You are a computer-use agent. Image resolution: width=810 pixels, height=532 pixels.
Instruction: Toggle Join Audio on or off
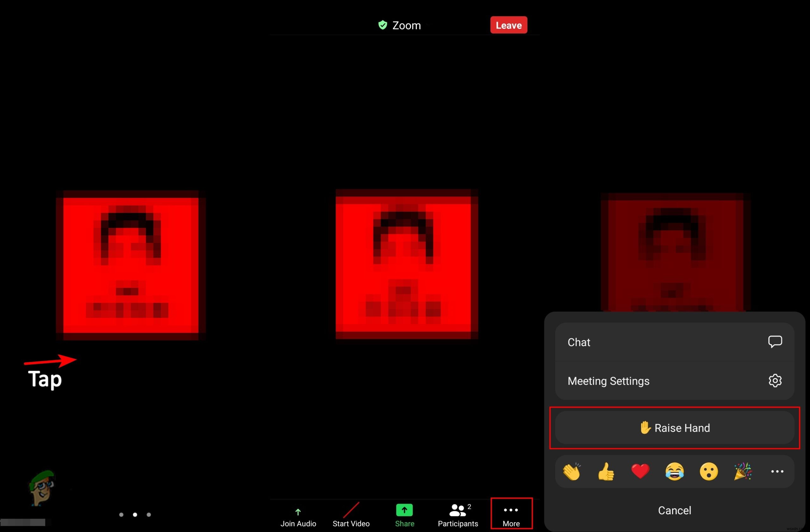point(298,515)
